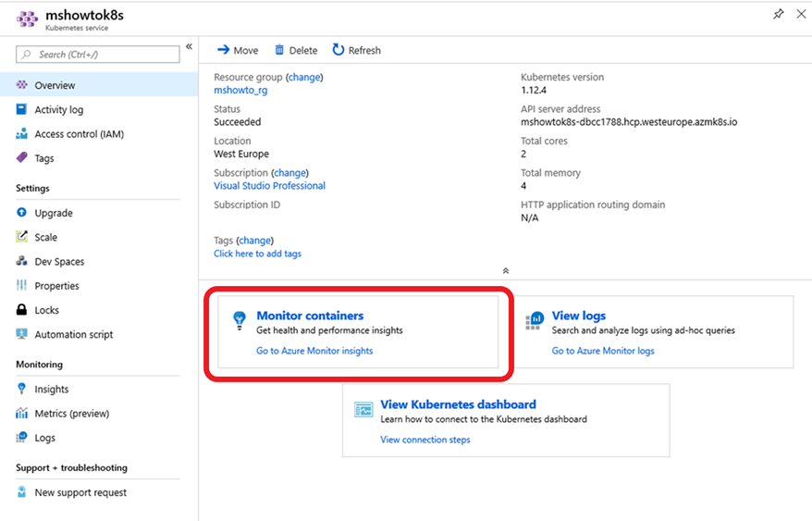Screen dimensions: 812x521
Task: Click the Move toolbar button
Action: (238, 50)
